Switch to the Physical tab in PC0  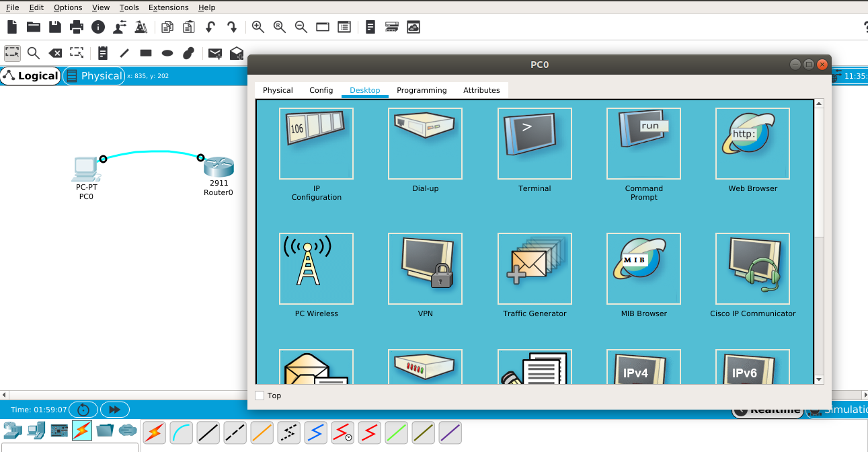point(278,90)
